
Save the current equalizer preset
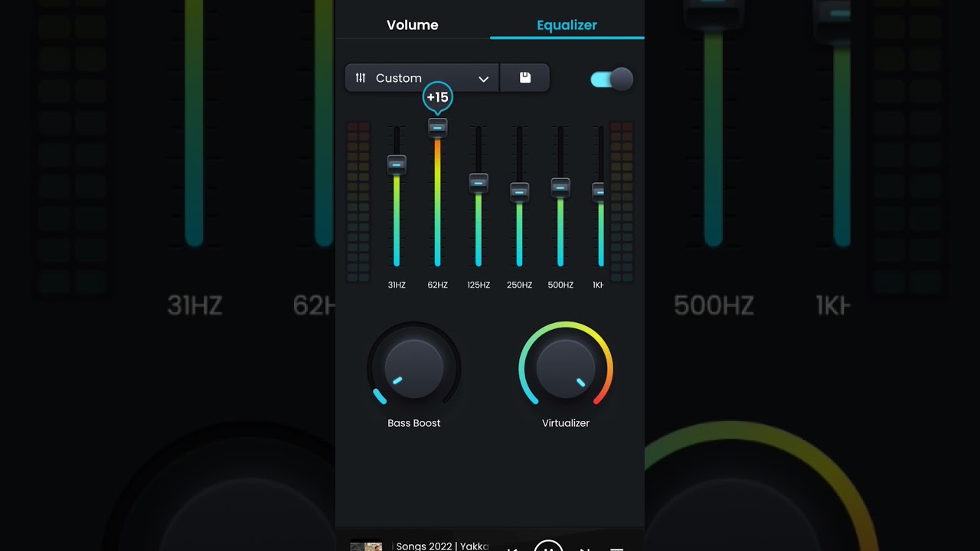pyautogui.click(x=525, y=78)
